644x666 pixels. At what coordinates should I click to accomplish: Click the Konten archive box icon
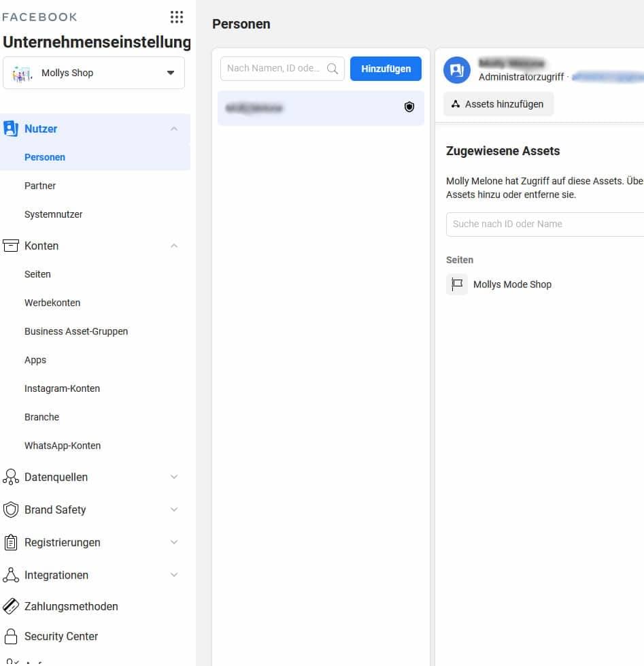(11, 246)
